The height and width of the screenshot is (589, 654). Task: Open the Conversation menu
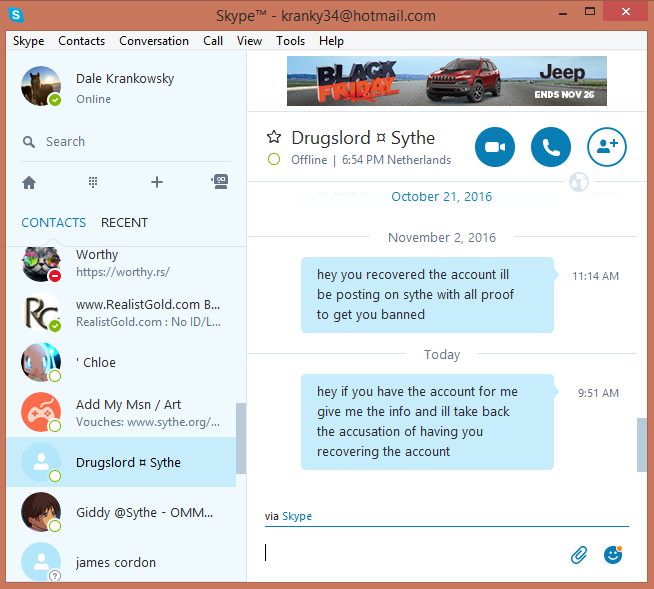[x=154, y=41]
